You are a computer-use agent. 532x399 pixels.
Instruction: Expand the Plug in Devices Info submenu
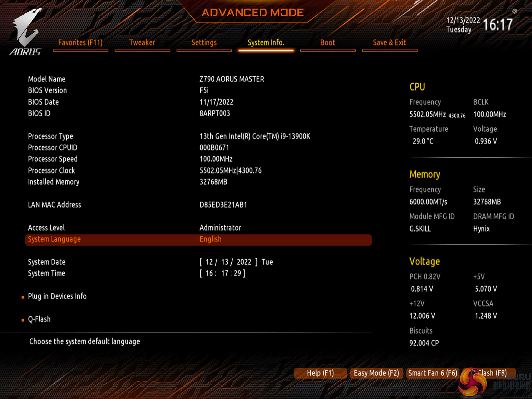tap(57, 296)
